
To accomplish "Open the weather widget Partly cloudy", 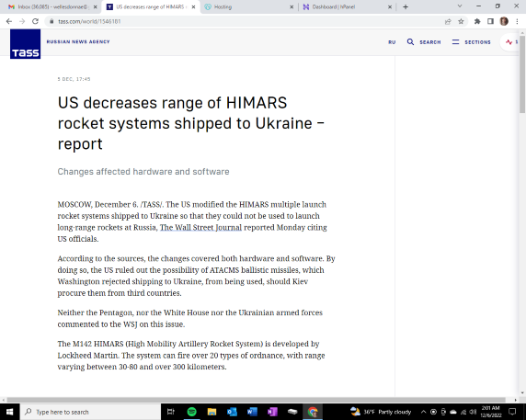I will pos(381,412).
